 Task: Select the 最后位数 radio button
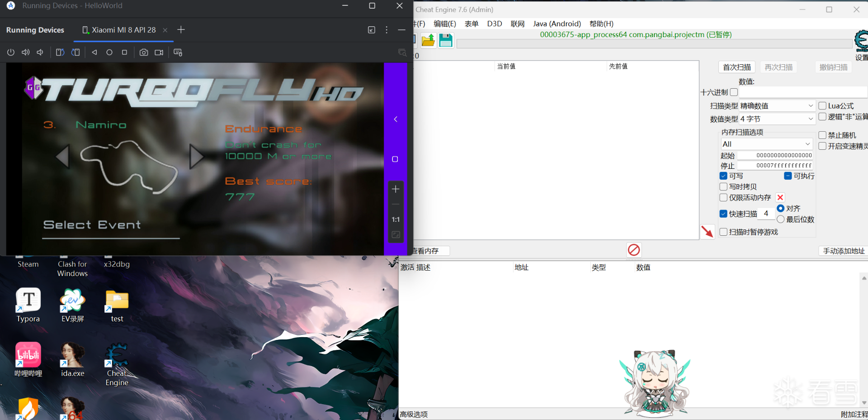pos(780,220)
